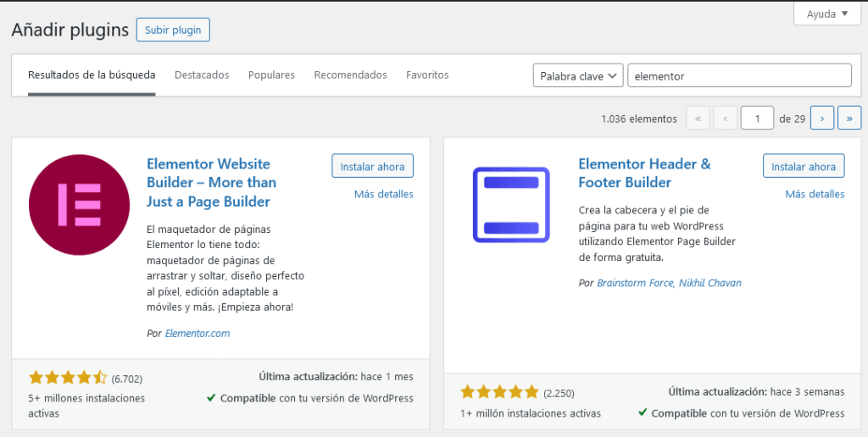Select the Resultados de la búsqueda tab
The image size is (868, 437).
(x=92, y=75)
